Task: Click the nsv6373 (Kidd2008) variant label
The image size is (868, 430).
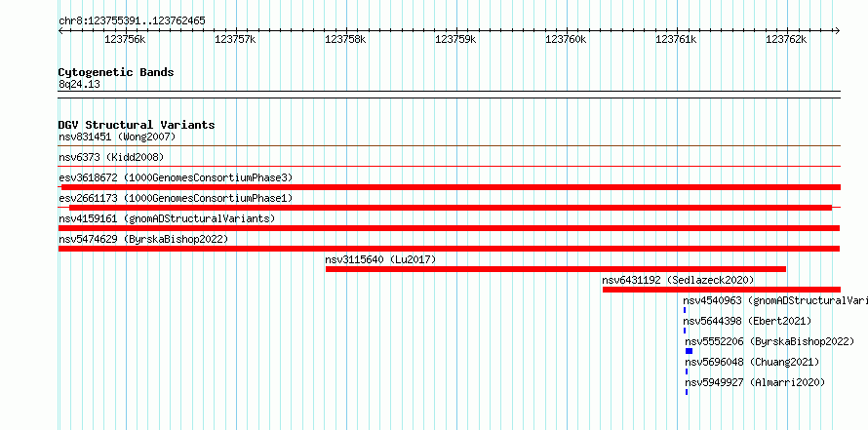Action: (x=111, y=157)
